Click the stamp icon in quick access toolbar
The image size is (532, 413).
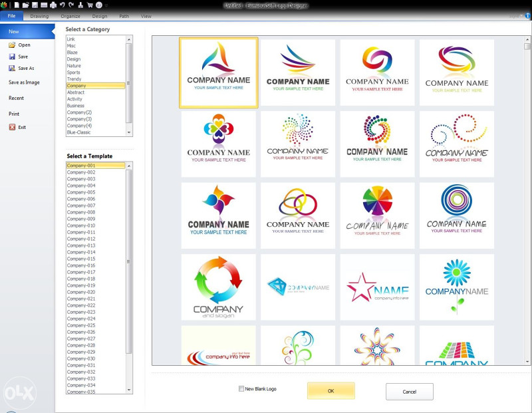(x=80, y=5)
